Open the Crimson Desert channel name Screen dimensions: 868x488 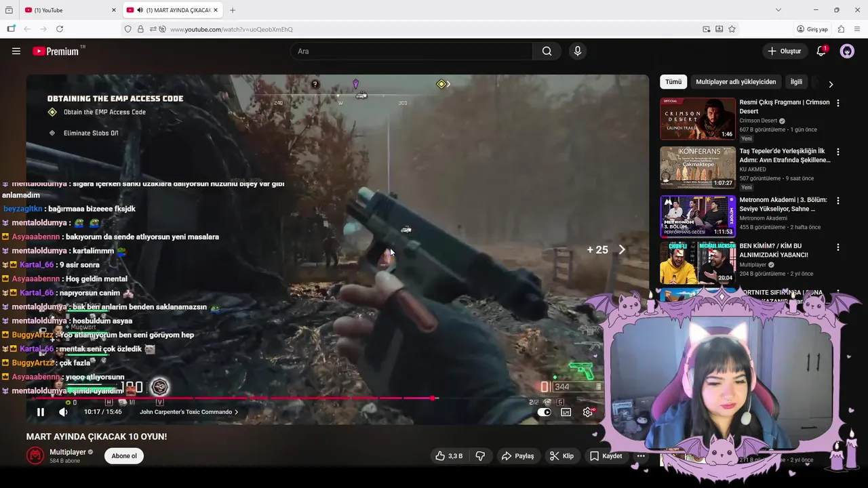tap(758, 121)
